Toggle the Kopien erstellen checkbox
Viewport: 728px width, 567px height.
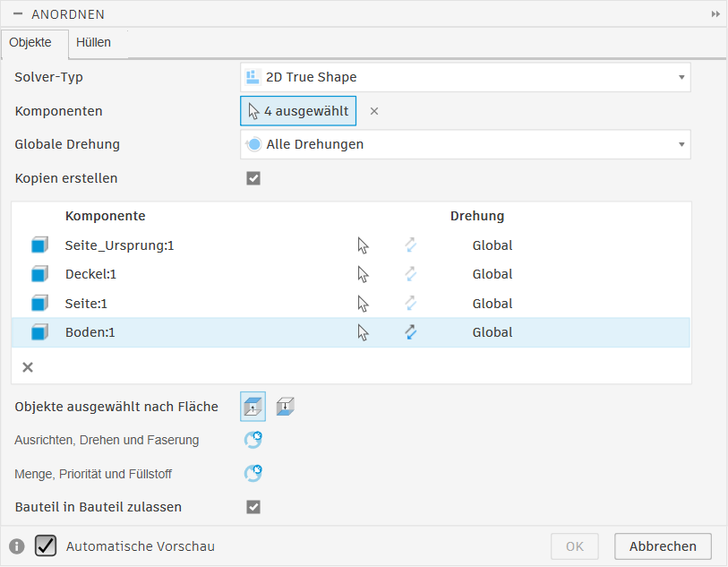(x=253, y=178)
